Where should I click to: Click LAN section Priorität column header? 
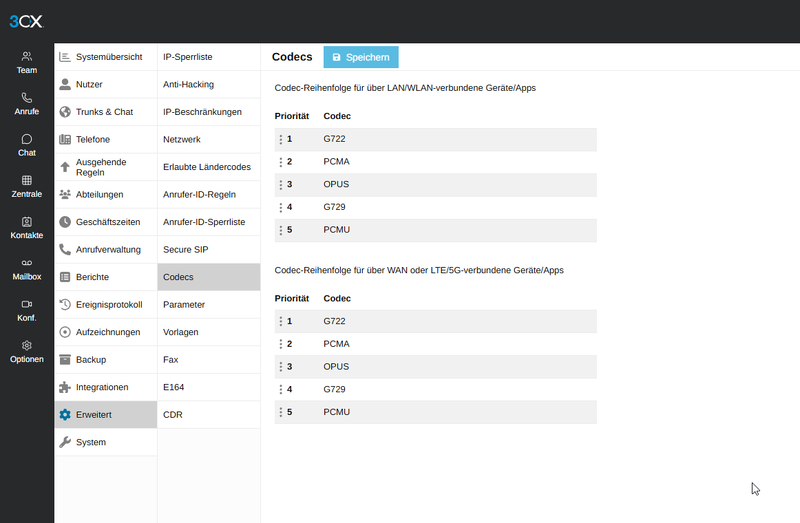pos(292,116)
